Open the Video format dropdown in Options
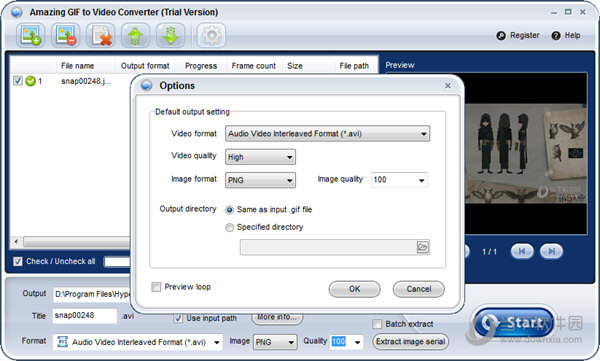Viewport: 600px width, 361px height. point(328,134)
